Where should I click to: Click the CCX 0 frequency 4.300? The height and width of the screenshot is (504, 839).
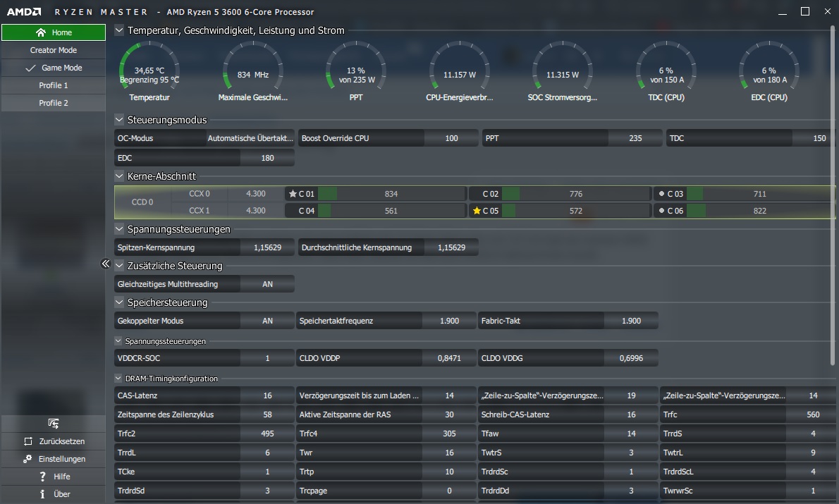(x=256, y=194)
